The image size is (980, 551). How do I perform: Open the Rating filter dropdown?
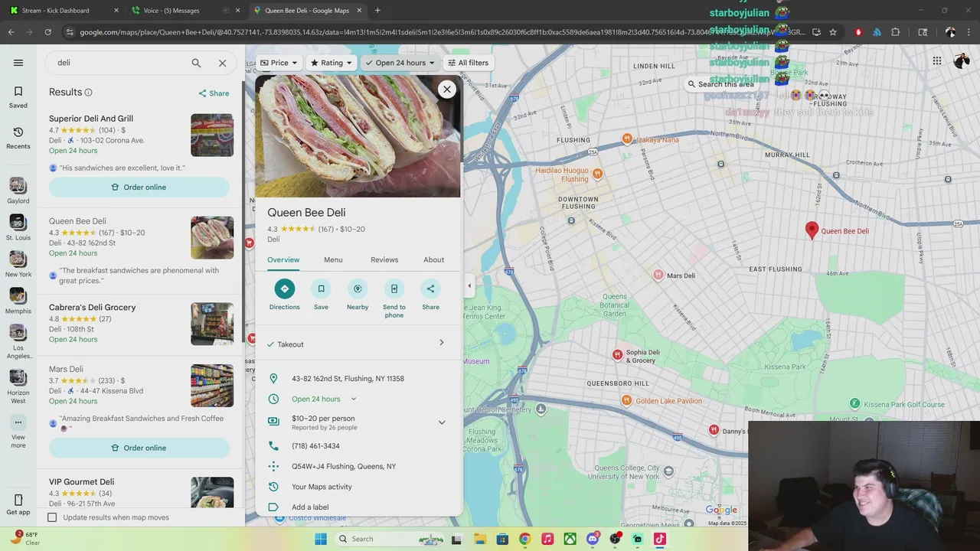tap(332, 63)
